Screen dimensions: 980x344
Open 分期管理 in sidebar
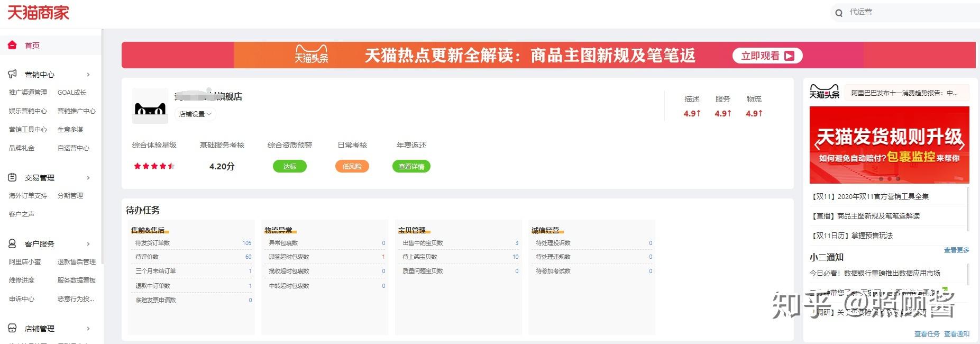pyautogui.click(x=70, y=196)
